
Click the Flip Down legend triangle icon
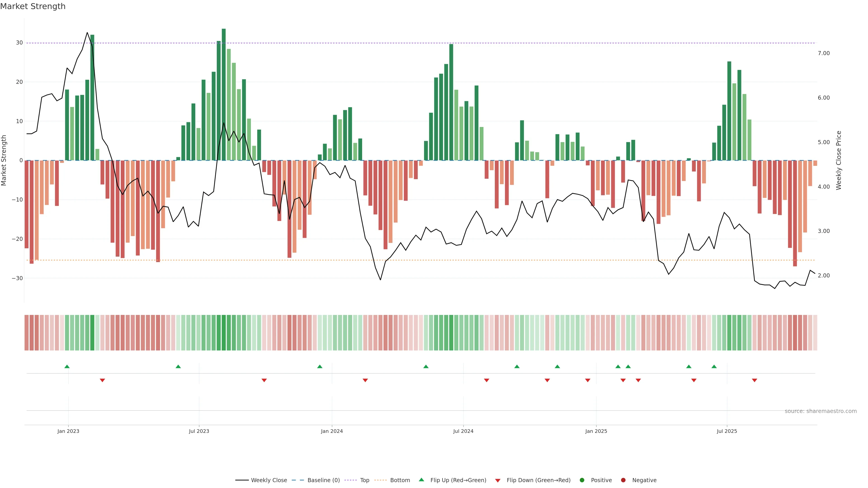pyautogui.click(x=498, y=481)
